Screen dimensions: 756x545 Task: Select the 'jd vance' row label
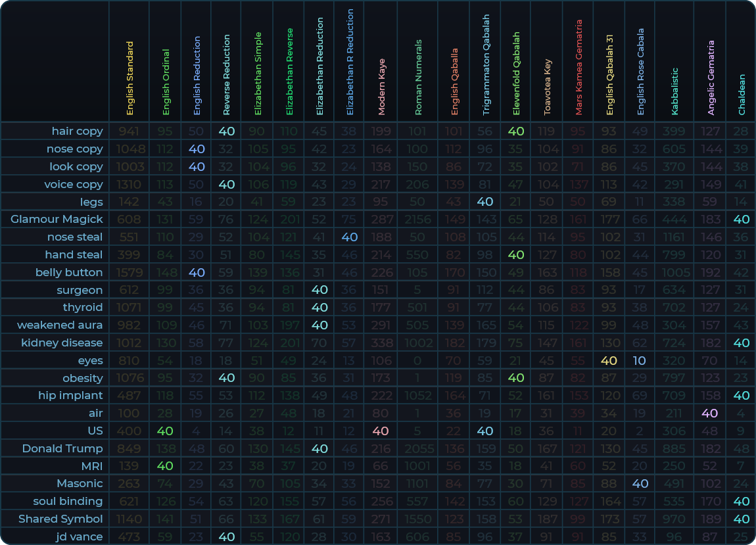pyautogui.click(x=79, y=536)
